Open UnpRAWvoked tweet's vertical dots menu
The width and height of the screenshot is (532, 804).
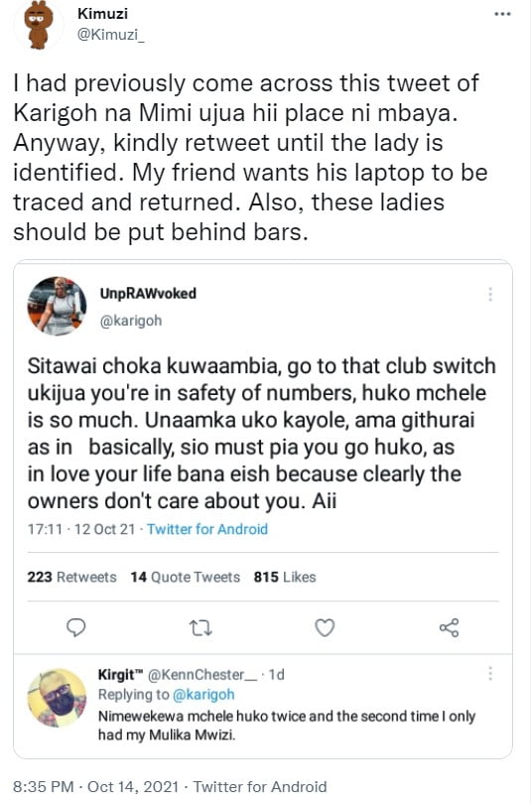coord(490,294)
